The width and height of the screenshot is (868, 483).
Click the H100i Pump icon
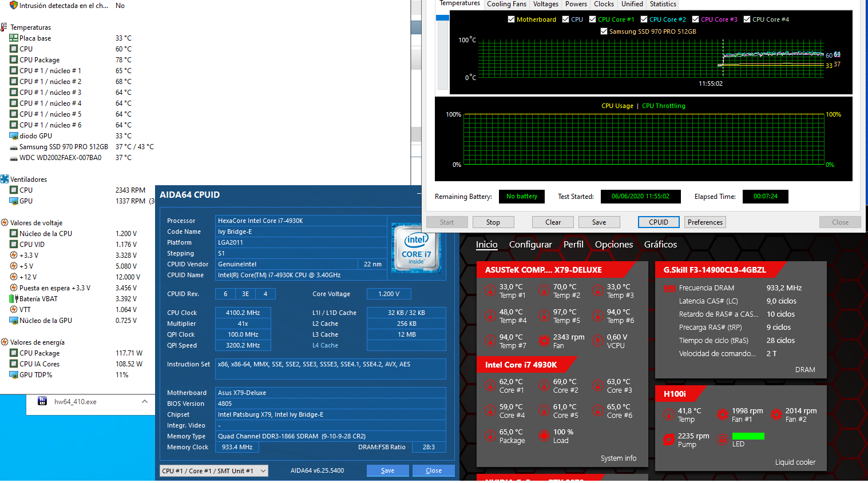[669, 440]
